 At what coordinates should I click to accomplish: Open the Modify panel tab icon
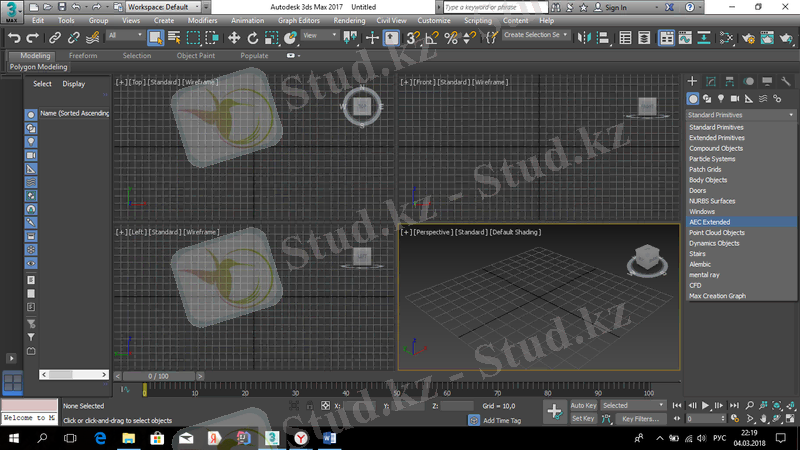click(x=711, y=81)
